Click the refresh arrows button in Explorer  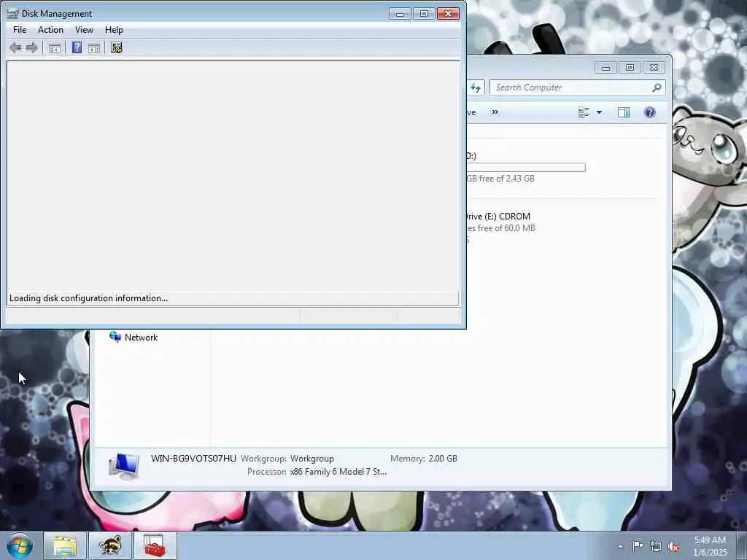(x=476, y=87)
